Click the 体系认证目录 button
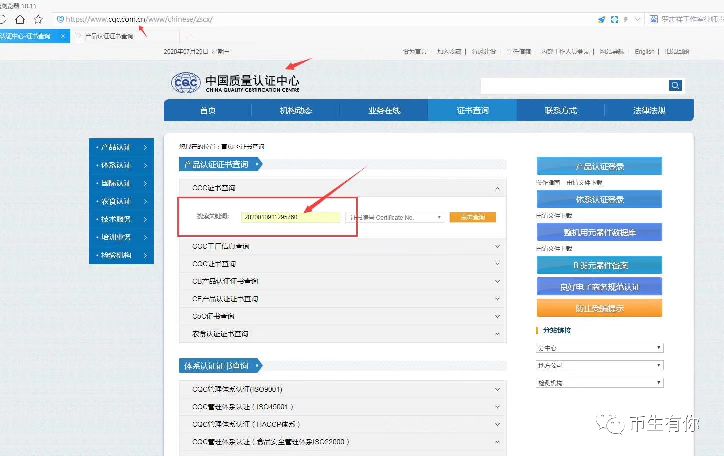Screen dimensions: 724x456 599,199
